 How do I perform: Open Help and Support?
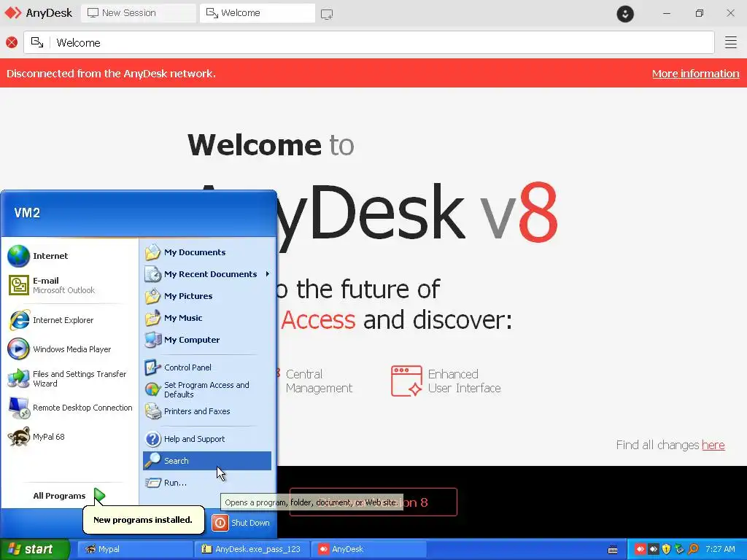pos(207,439)
